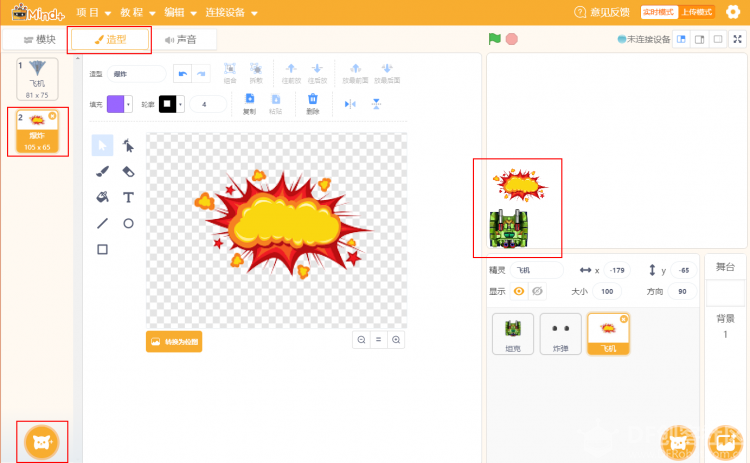Select the 坦克 sprite thumbnail

point(513,334)
